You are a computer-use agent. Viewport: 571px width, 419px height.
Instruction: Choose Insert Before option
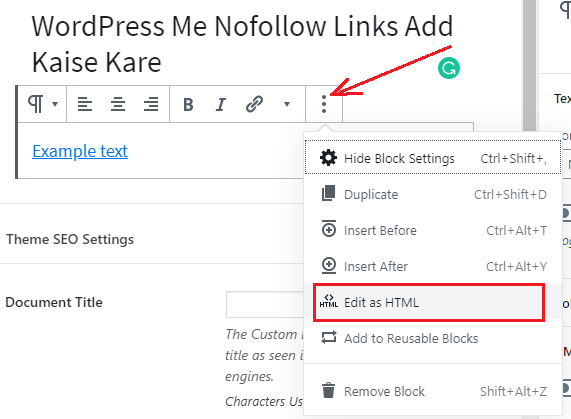coord(433,230)
